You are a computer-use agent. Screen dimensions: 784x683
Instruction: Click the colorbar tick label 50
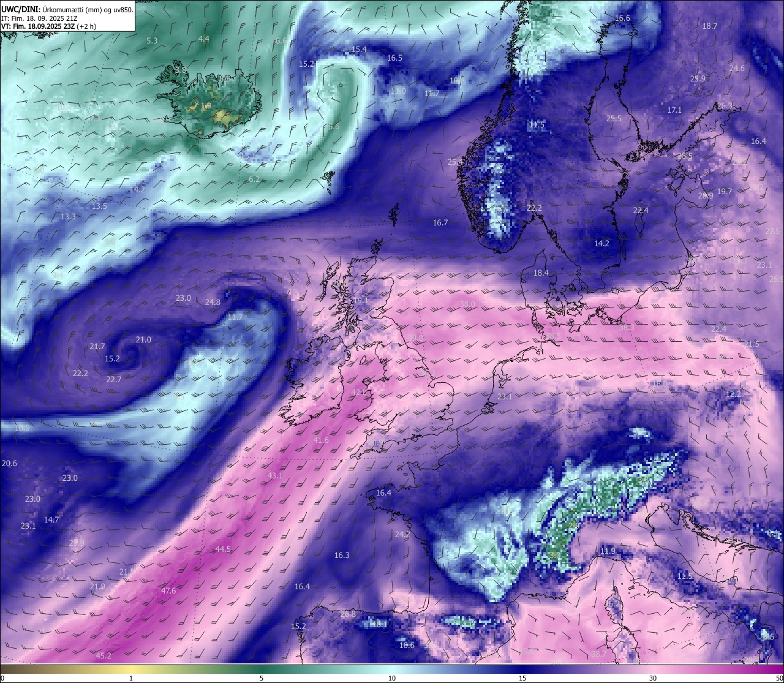[x=779, y=678]
